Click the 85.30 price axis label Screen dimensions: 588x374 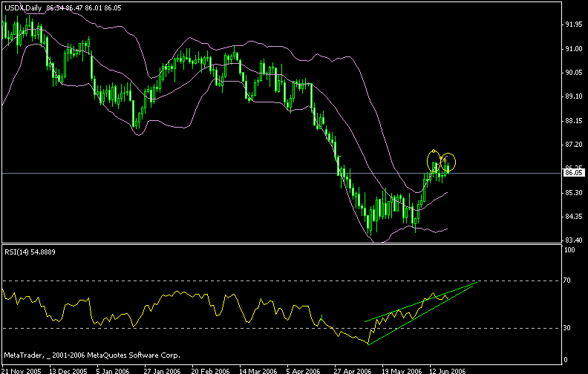coord(574,193)
